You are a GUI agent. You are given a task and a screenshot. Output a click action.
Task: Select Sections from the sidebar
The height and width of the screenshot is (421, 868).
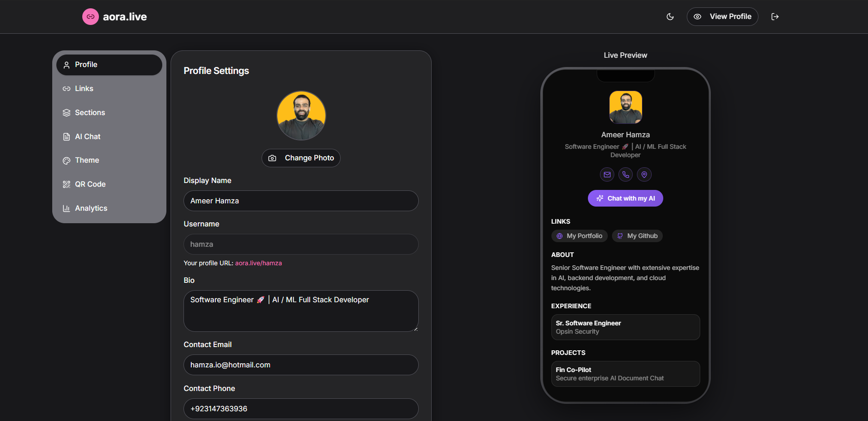[x=89, y=112]
